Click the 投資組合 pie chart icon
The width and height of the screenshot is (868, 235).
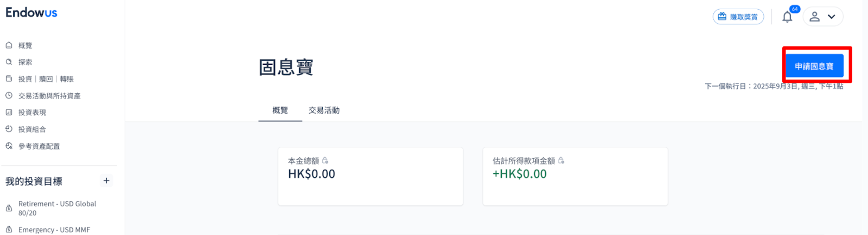point(9,129)
